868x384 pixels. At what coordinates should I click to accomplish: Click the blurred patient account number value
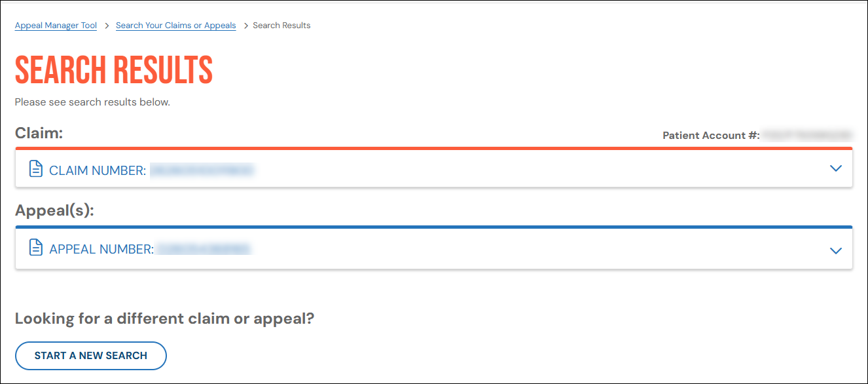point(808,136)
